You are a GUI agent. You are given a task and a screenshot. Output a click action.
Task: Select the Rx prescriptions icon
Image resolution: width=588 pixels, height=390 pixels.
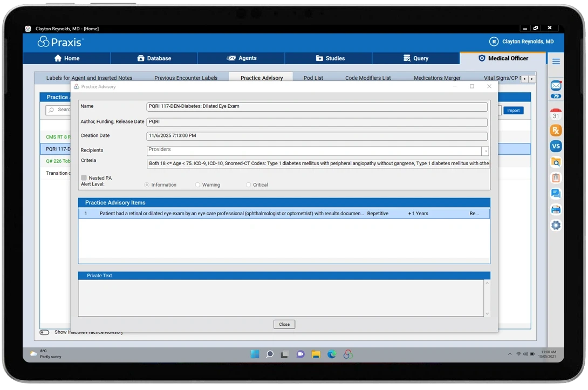tap(556, 130)
